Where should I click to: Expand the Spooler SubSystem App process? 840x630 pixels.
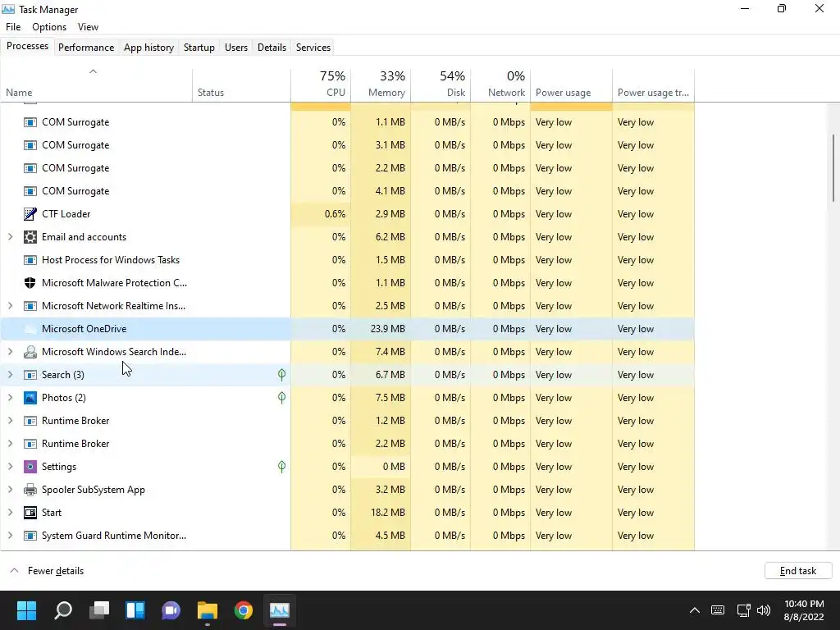(10, 490)
